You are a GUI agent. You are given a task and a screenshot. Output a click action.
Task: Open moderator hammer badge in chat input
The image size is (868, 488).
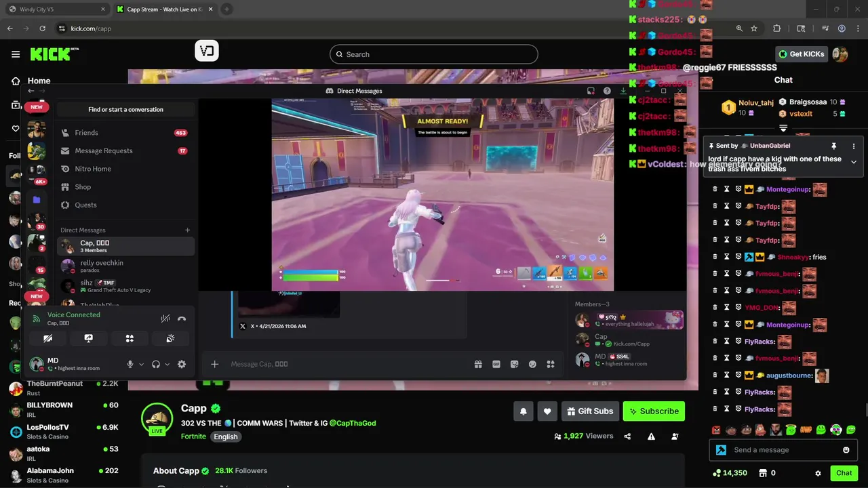(x=721, y=450)
